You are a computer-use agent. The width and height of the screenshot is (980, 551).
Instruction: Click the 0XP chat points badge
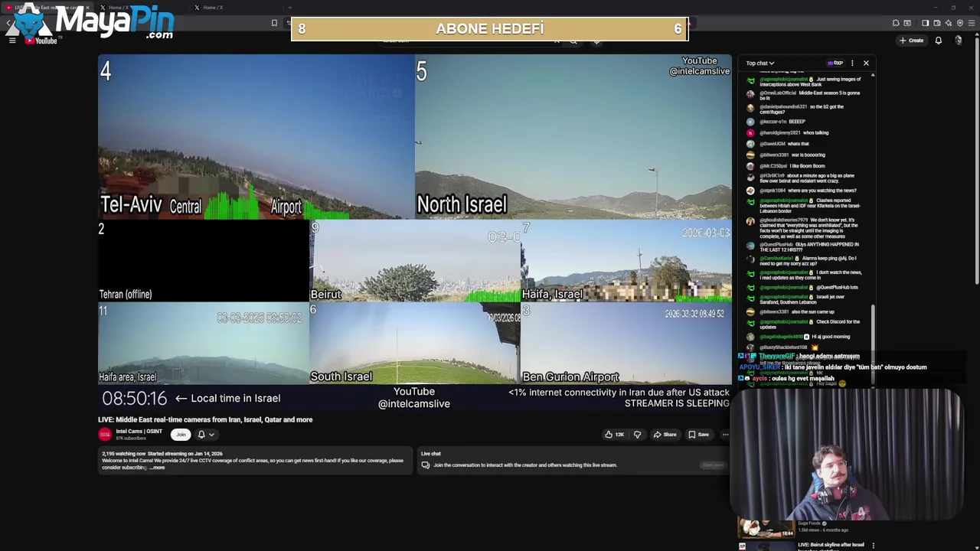point(835,63)
